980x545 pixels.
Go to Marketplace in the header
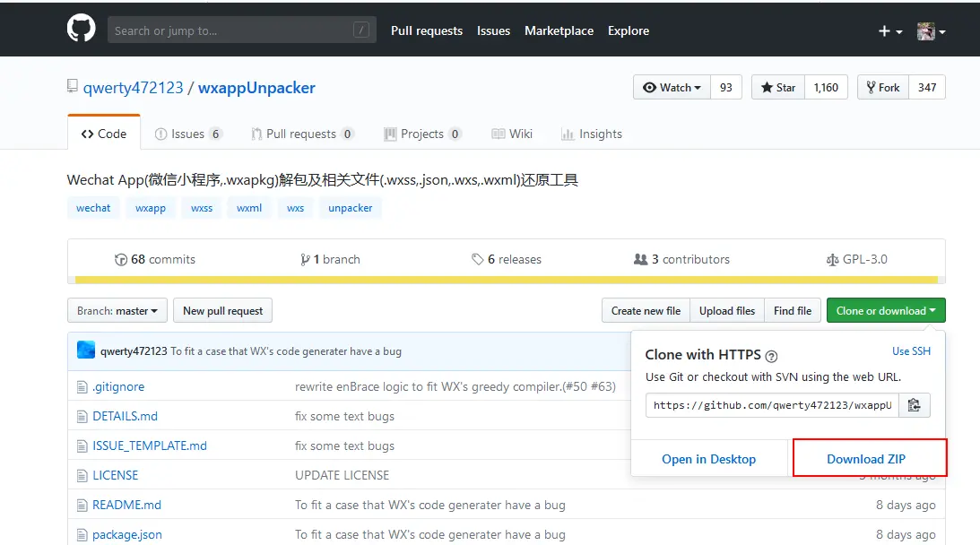(559, 30)
